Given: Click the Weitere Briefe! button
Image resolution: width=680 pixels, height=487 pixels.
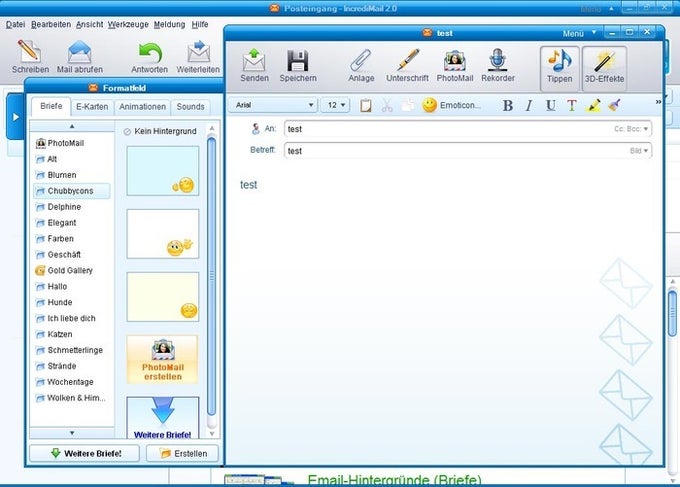Looking at the screenshot, I should coord(85,454).
